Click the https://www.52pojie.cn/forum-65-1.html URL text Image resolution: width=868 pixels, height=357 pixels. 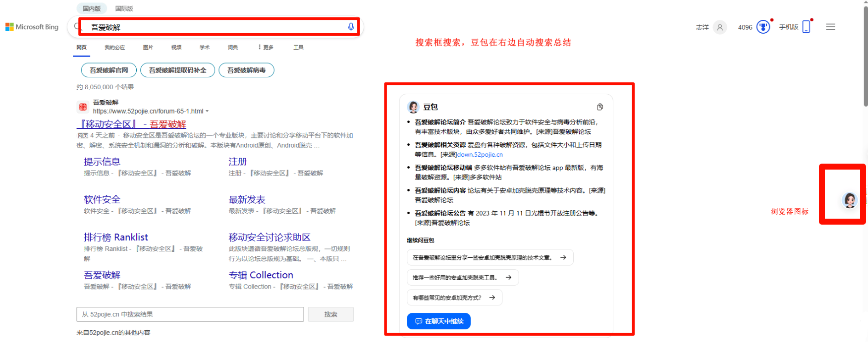pos(148,111)
